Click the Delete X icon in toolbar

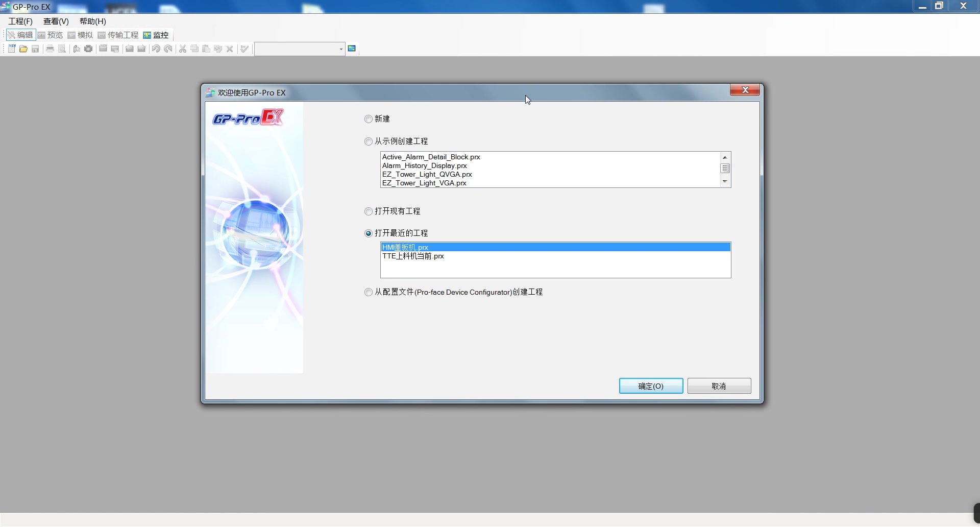pos(230,49)
